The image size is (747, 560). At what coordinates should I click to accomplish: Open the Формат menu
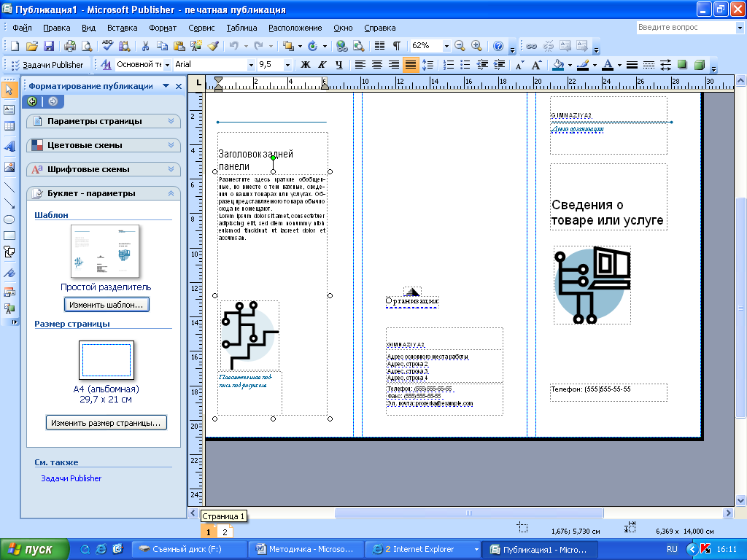pyautogui.click(x=163, y=28)
